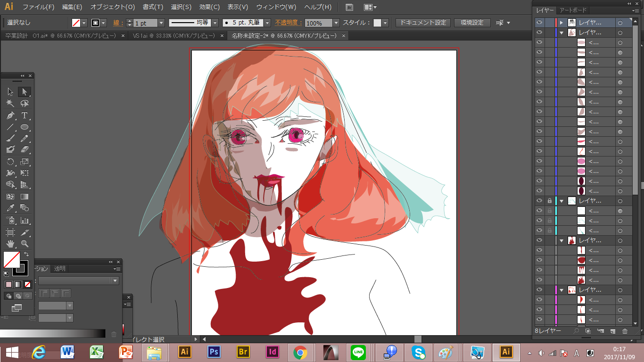Open the opacity 100% dropdown
The height and width of the screenshot is (362, 644).
point(336,23)
